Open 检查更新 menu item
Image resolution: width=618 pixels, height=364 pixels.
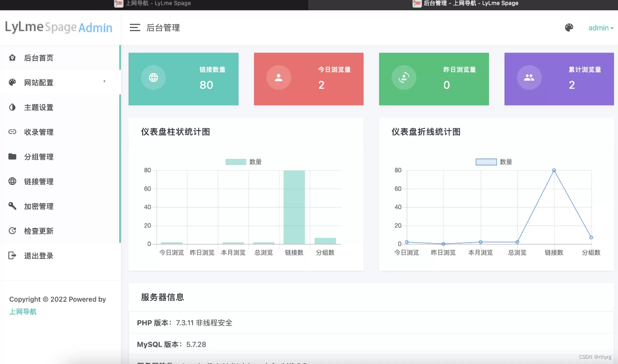(x=60, y=231)
